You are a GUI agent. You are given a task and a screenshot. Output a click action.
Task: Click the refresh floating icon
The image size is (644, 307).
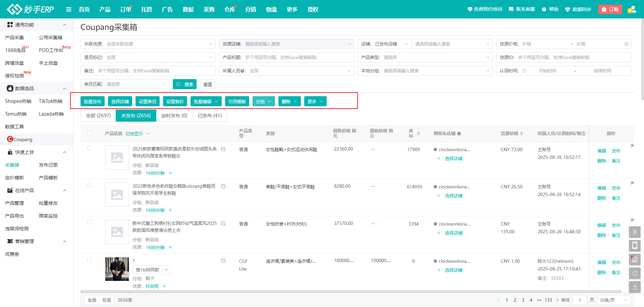(x=634, y=273)
